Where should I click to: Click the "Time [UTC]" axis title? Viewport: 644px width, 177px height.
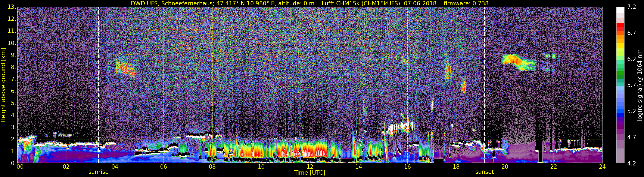click(x=310, y=173)
